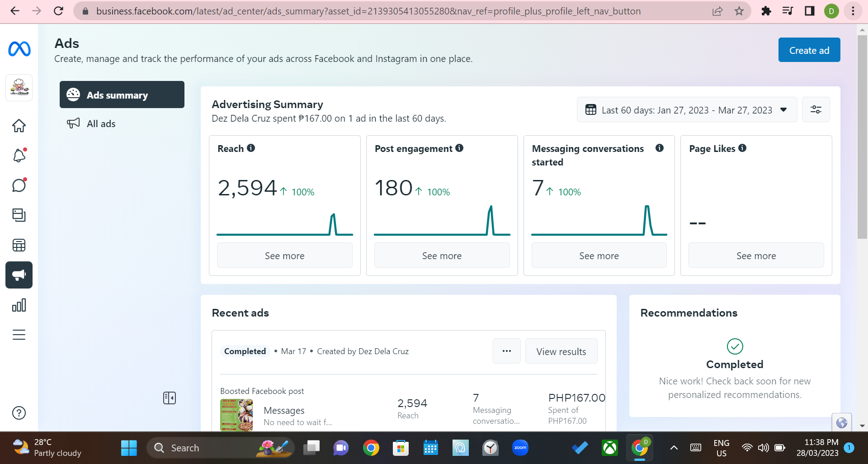Click View results for the Mar 17 ad
868x464 pixels.
pos(561,351)
